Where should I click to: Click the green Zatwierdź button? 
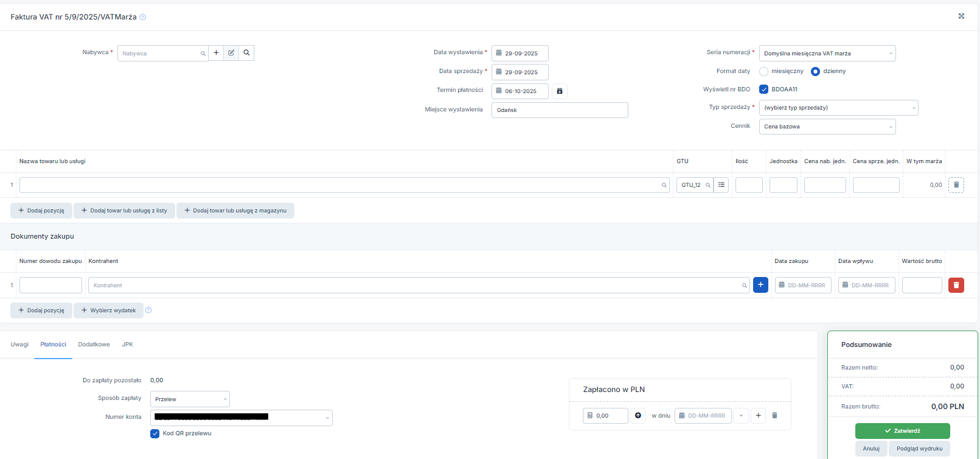click(x=902, y=431)
